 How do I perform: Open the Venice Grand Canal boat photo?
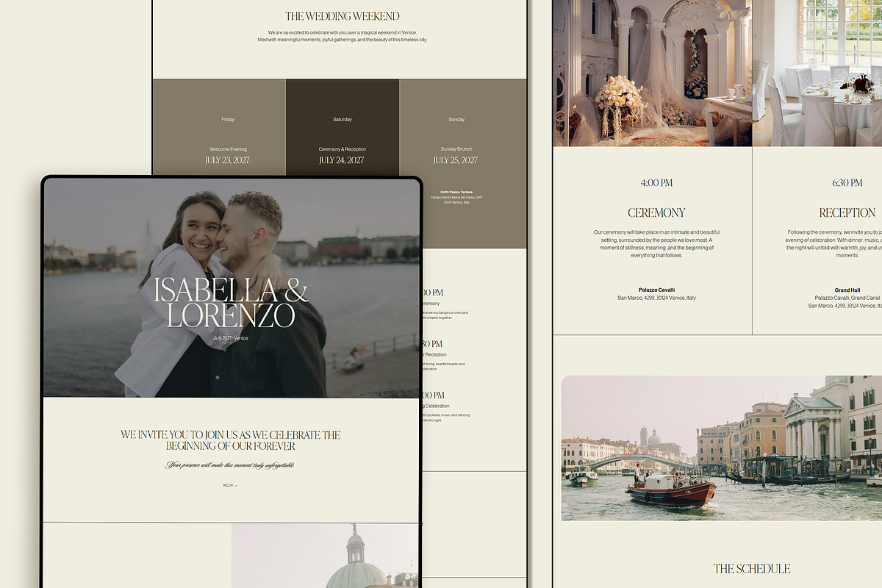pos(722,448)
